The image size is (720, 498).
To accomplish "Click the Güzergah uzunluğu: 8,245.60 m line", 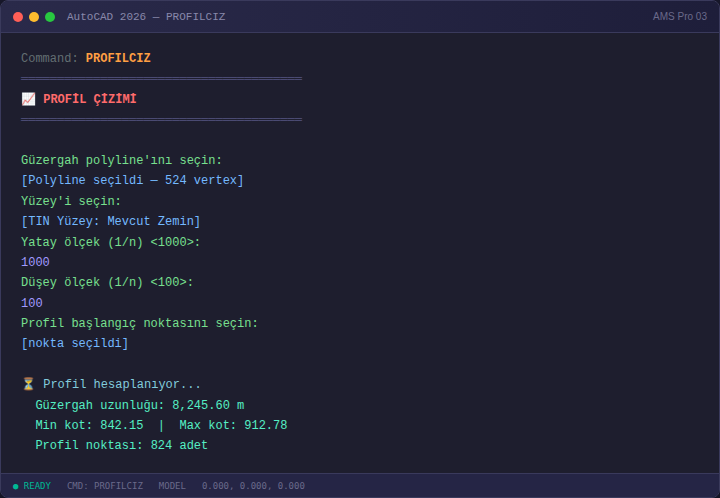I will 140,405.
